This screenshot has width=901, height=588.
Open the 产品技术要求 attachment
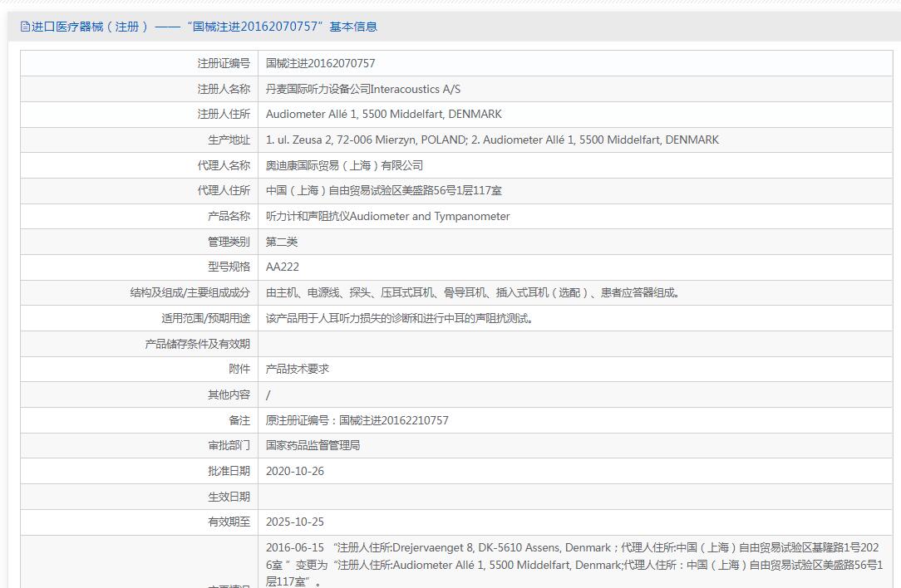click(x=297, y=370)
